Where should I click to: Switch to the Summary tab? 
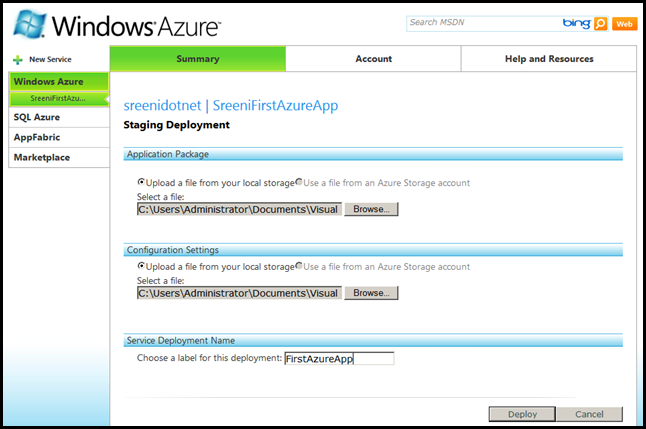[x=197, y=59]
